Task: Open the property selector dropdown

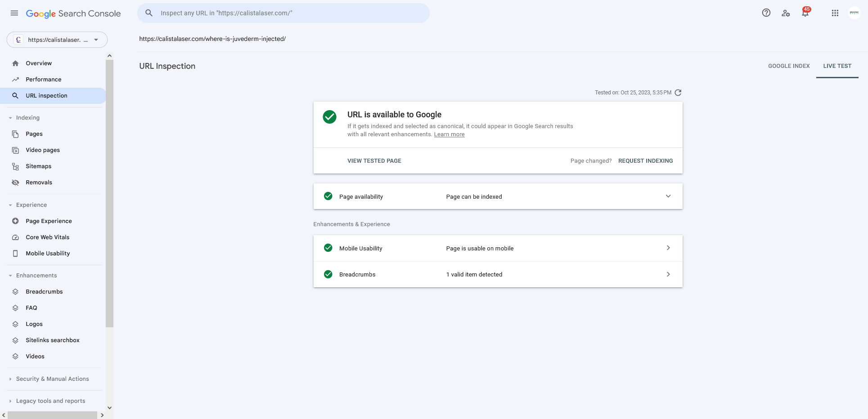Action: click(57, 40)
